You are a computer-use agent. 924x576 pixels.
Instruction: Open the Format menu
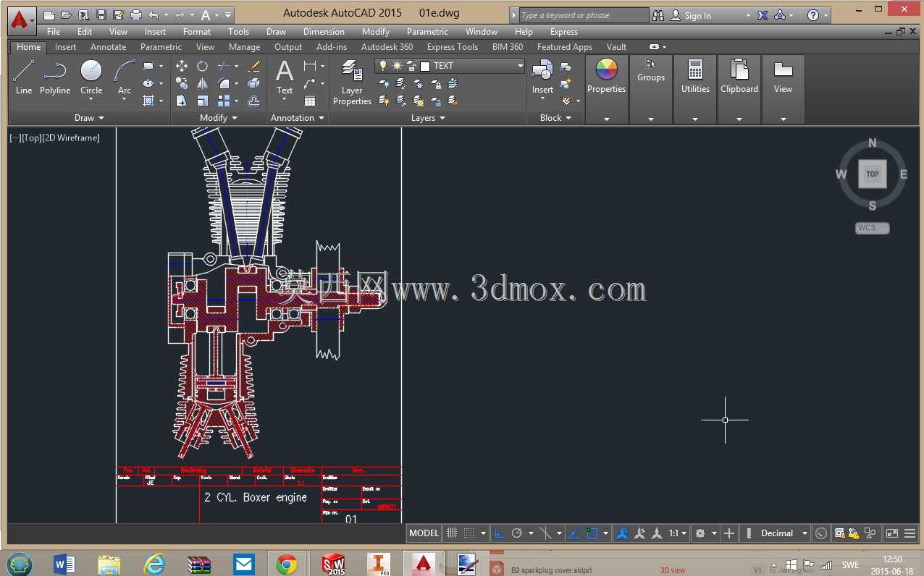click(x=197, y=32)
